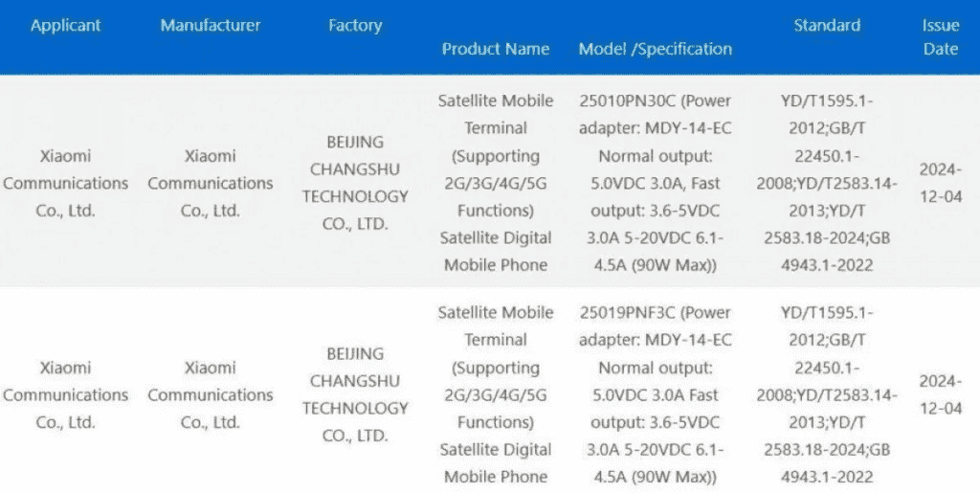Click the Issue Date column header
Viewport: 980px width, 493px height.
point(941,37)
